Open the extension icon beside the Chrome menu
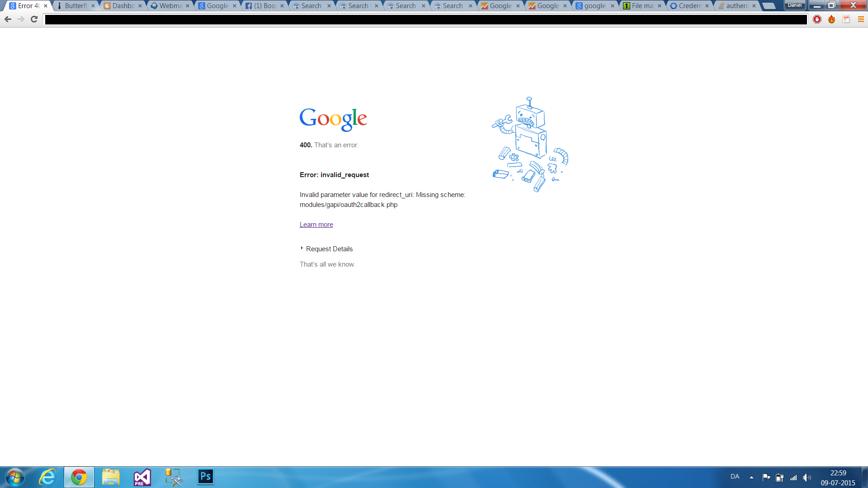868x488 pixels. (x=846, y=19)
